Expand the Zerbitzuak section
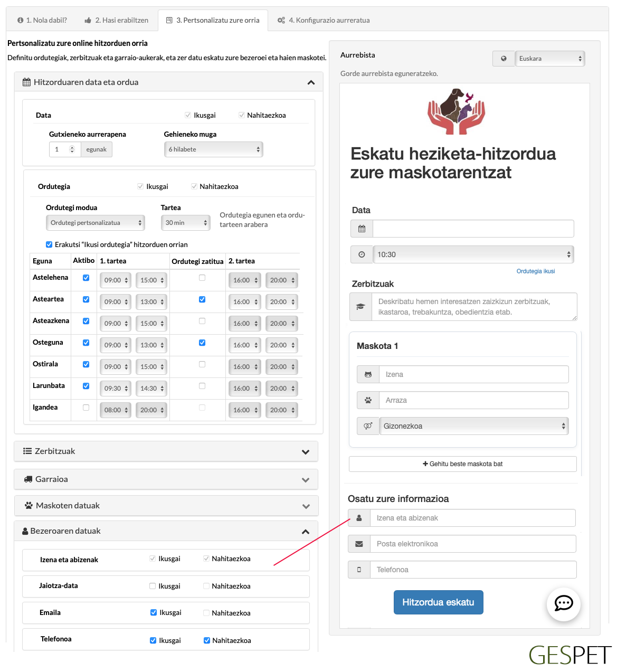Screen dimensions: 617x672 click(x=305, y=452)
